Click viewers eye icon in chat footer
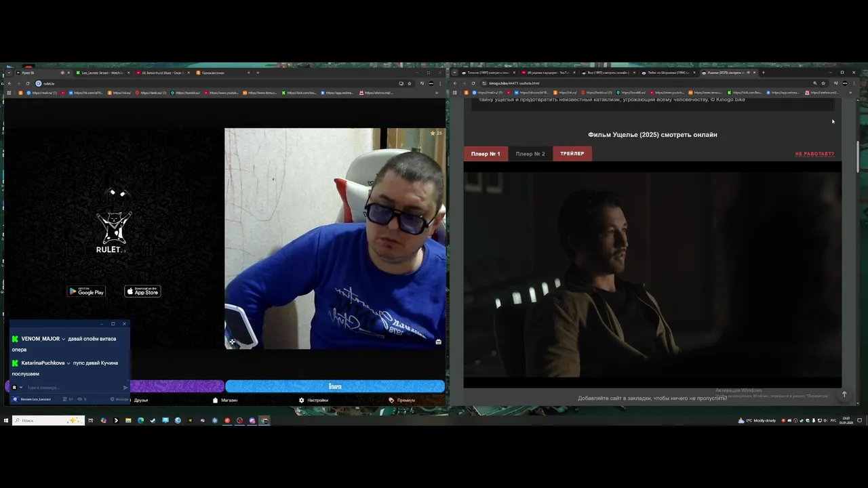 coord(80,399)
